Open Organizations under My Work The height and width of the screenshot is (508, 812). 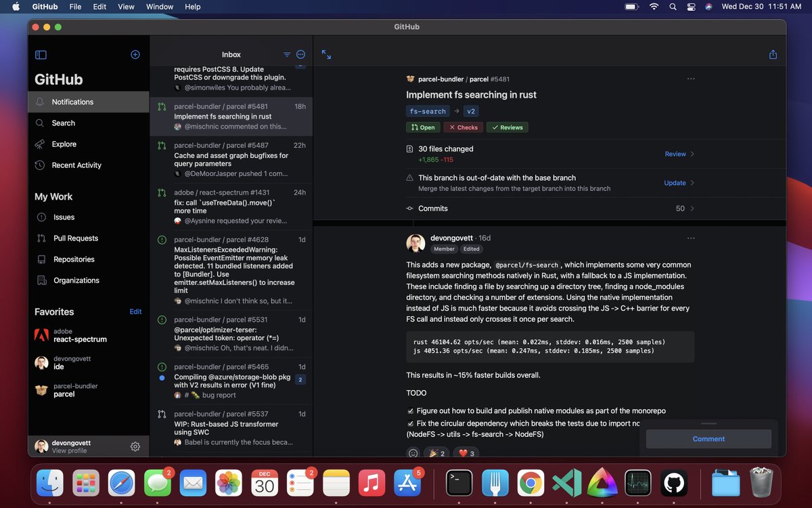89,280
